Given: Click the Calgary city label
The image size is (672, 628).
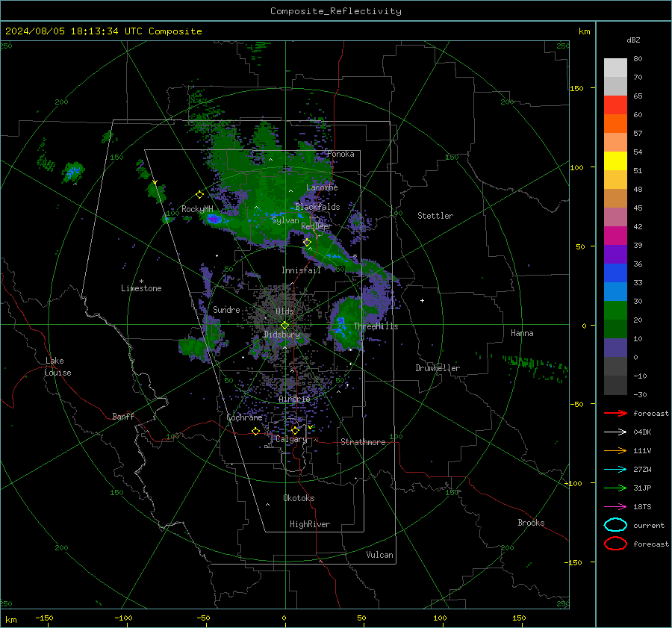Looking at the screenshot, I should point(291,439).
